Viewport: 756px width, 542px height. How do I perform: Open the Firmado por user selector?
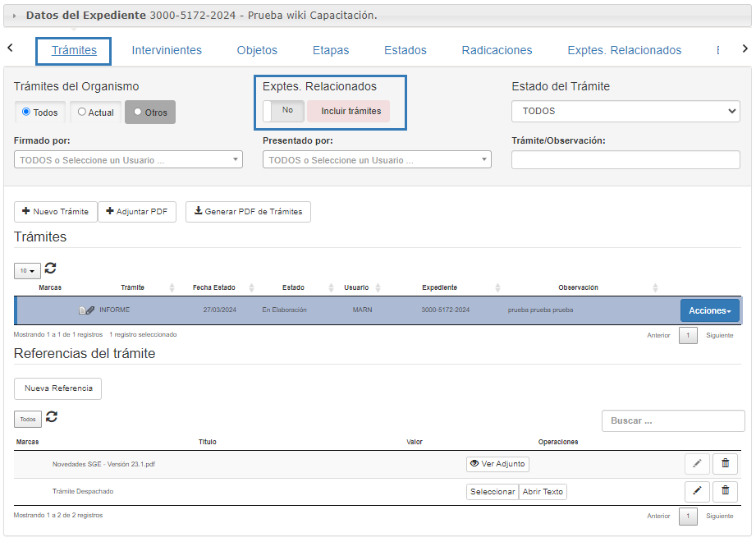coord(128,160)
